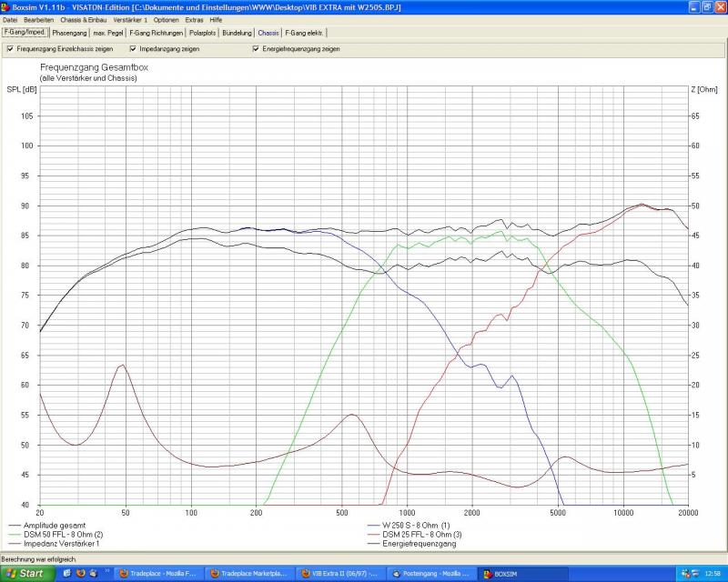
Task: Click the taskbar clock showing 12:58
Action: [713, 574]
